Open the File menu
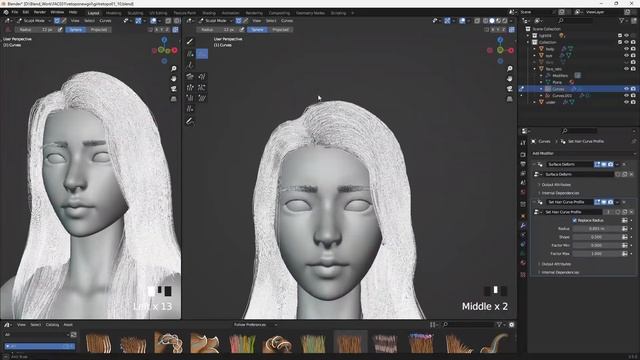 (x=15, y=12)
